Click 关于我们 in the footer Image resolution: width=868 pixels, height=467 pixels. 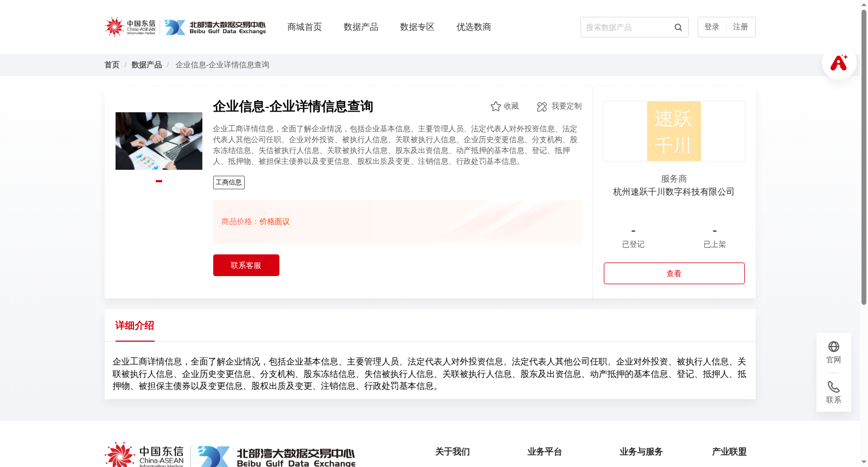[x=452, y=452]
